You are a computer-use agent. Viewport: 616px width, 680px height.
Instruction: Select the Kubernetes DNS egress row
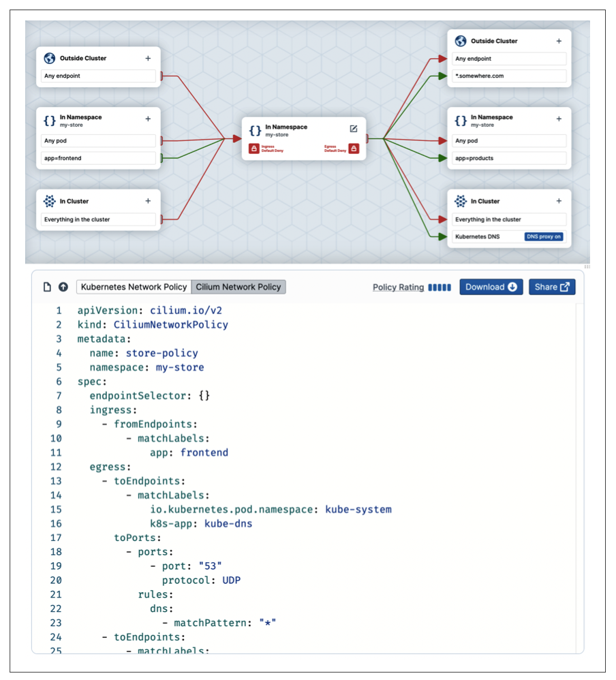[x=509, y=237]
